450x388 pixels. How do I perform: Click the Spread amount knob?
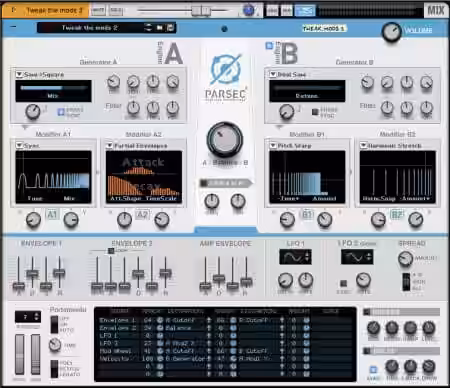pos(405,258)
